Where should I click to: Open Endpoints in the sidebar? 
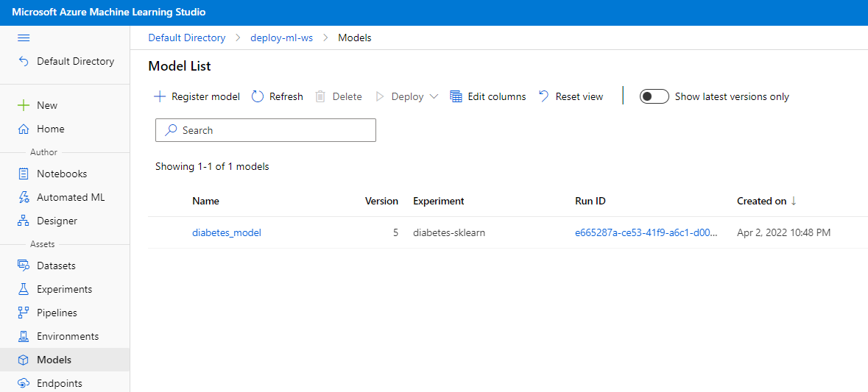tap(59, 383)
